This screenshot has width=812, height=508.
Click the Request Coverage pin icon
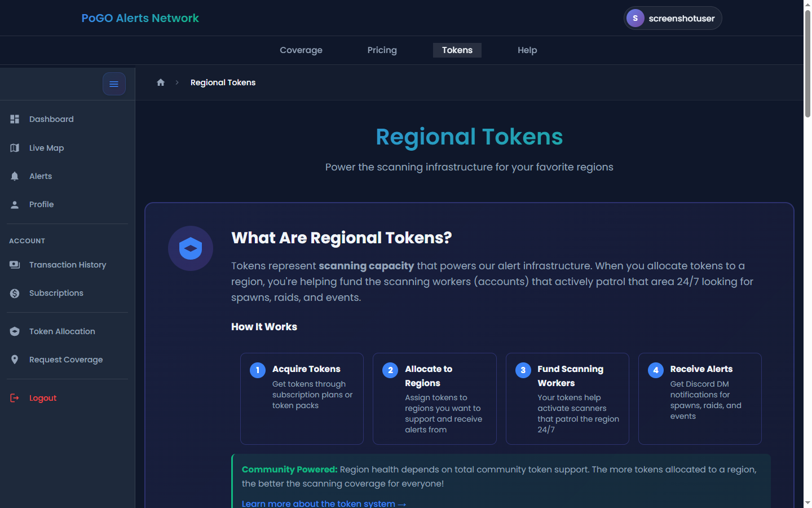[x=15, y=360]
